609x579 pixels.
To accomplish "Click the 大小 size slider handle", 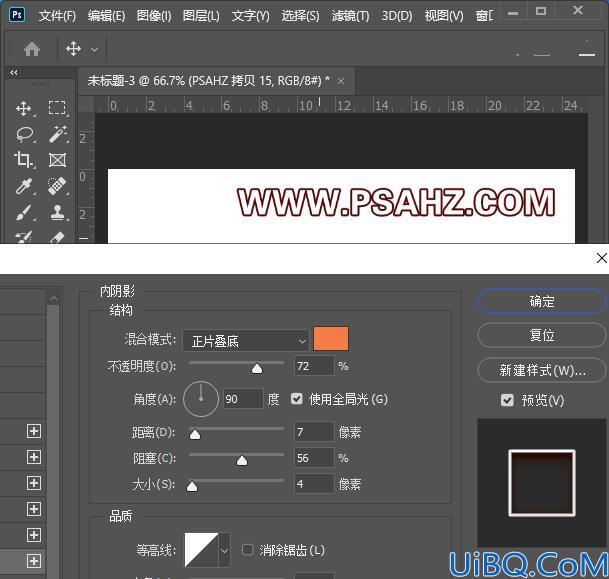I will pos(192,486).
